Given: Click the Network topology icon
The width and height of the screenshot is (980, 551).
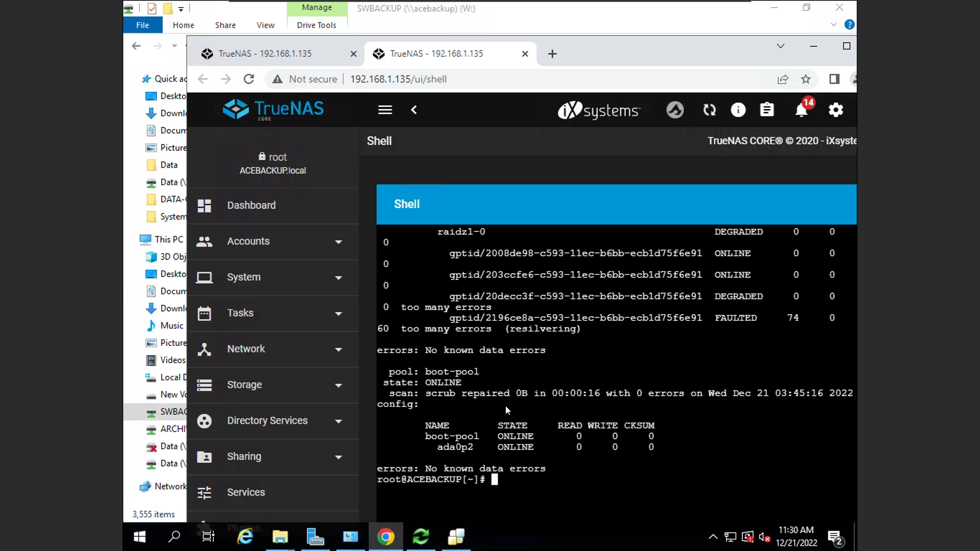Looking at the screenshot, I should click(204, 349).
